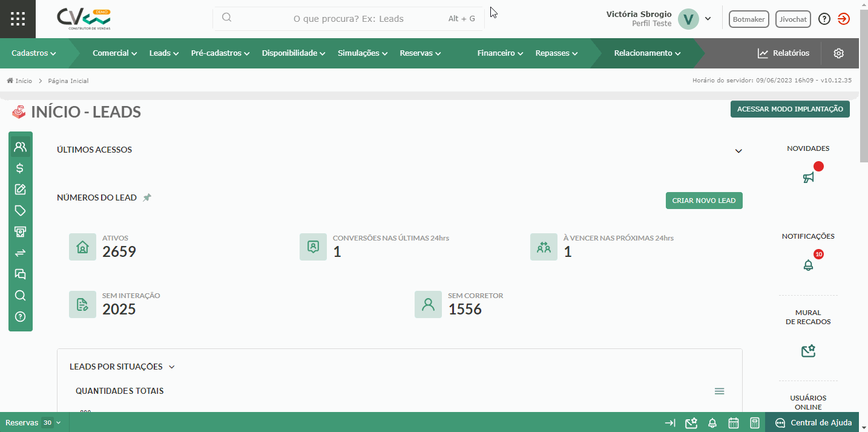Click the CV Construtor de Vendas logo
Image resolution: width=868 pixels, height=432 pixels.
[84, 19]
